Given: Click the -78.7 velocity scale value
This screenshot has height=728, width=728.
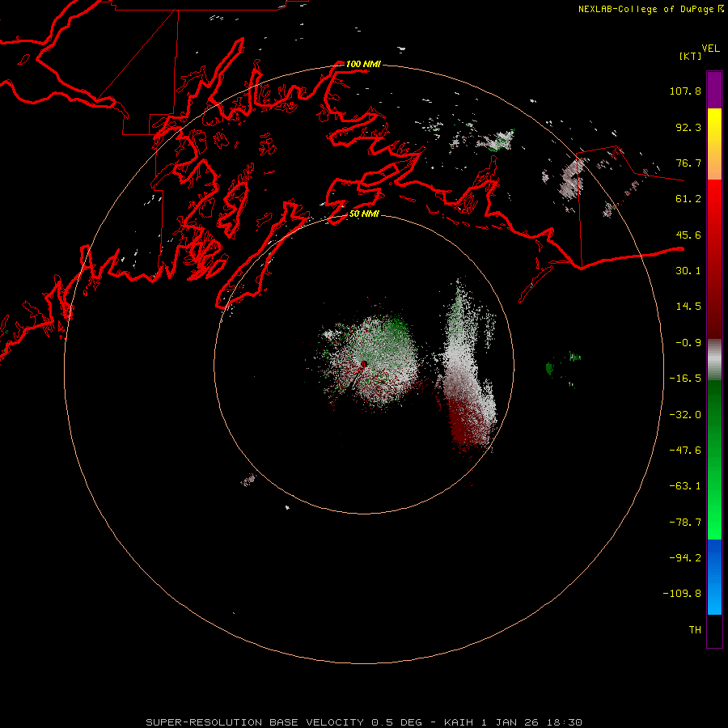Looking at the screenshot, I should [685, 523].
